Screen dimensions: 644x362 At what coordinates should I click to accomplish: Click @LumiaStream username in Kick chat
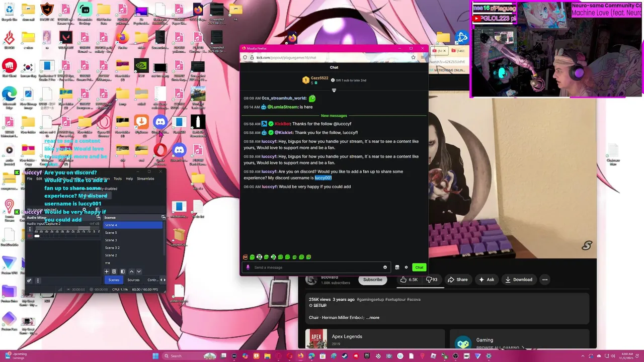pos(282,107)
